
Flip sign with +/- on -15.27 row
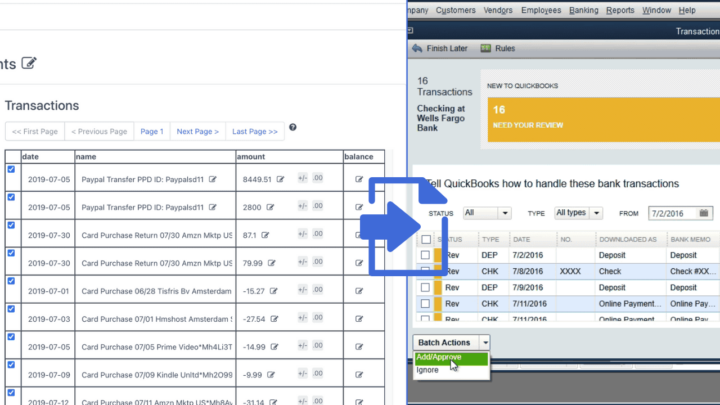(302, 290)
